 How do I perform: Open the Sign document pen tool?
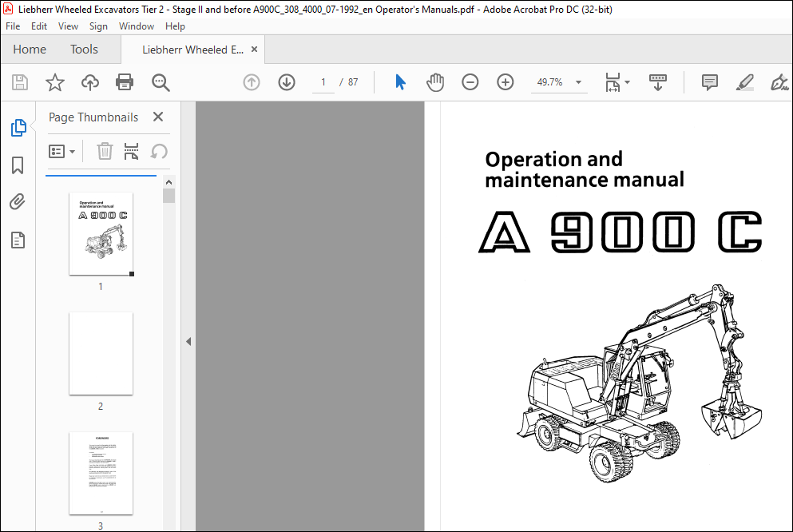(779, 82)
